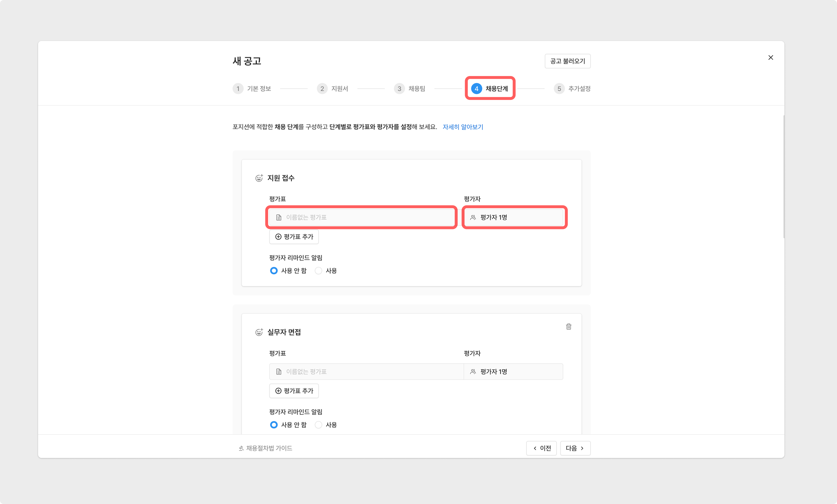Click the dialog's vertical scrollbar

784,176
